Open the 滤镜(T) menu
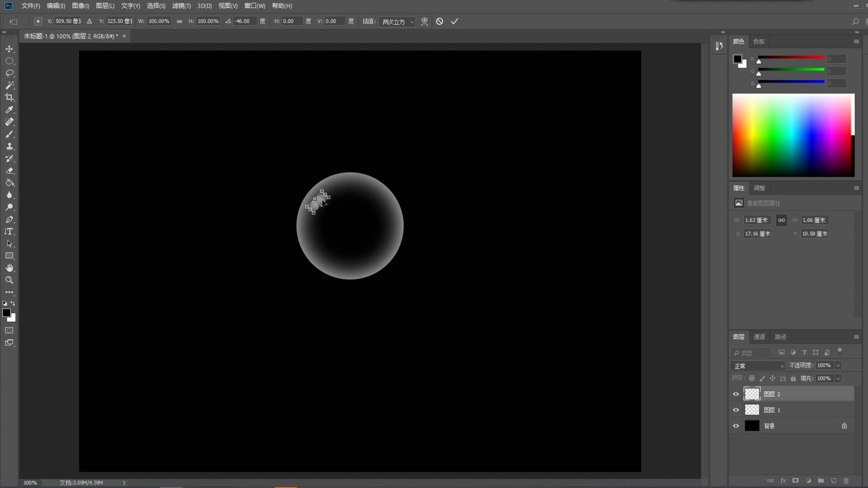The height and width of the screenshot is (488, 868). 181,6
